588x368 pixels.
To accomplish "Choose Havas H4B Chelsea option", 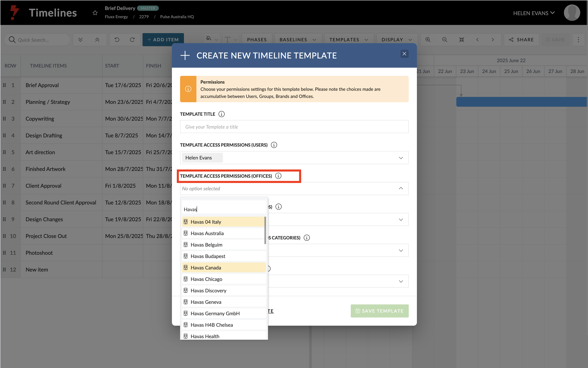I will point(224,325).
